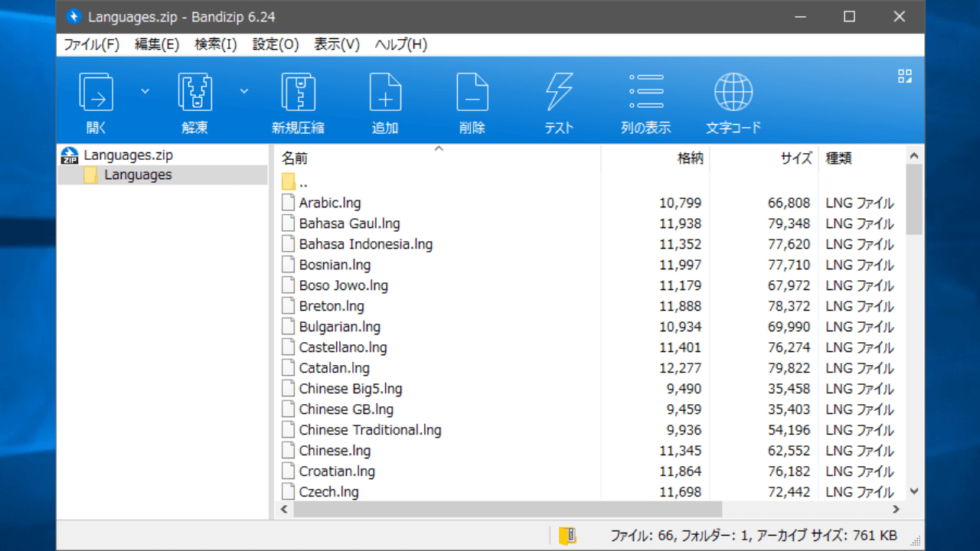This screenshot has width=980, height=551.
Task: Click the 削除 (Delete) file icon
Action: pyautogui.click(x=472, y=93)
